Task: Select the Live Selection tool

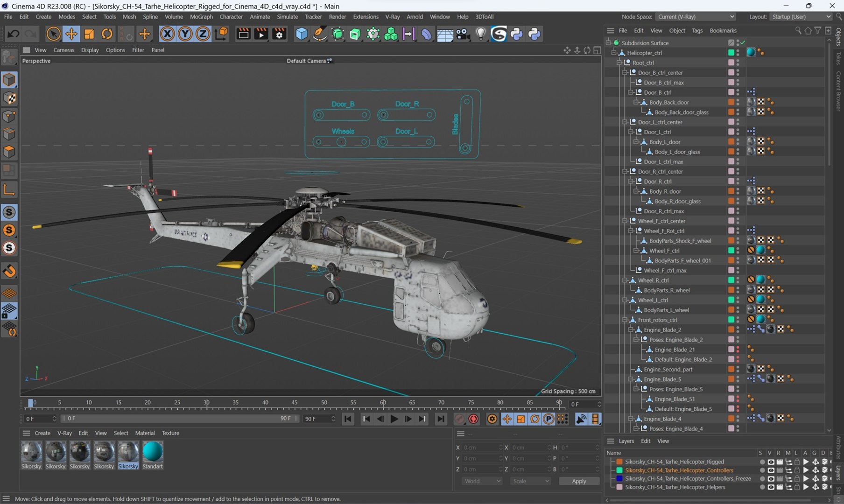Action: pos(53,34)
